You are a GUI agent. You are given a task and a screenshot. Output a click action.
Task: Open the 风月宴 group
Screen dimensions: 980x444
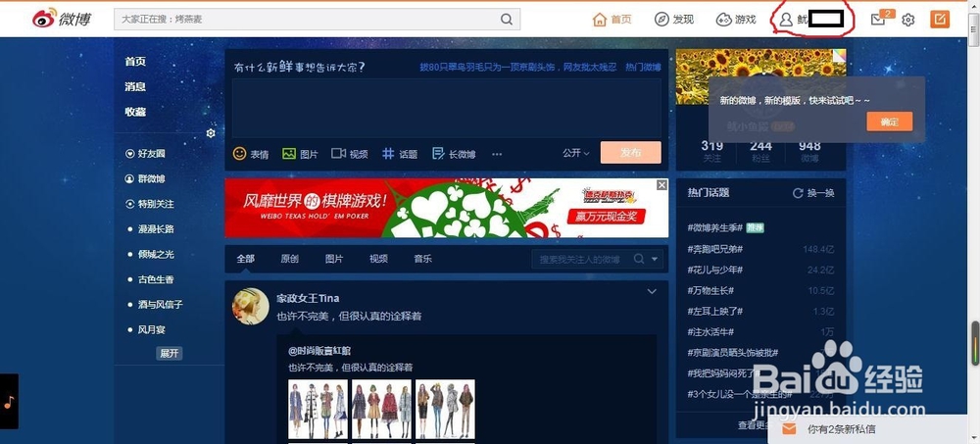151,329
